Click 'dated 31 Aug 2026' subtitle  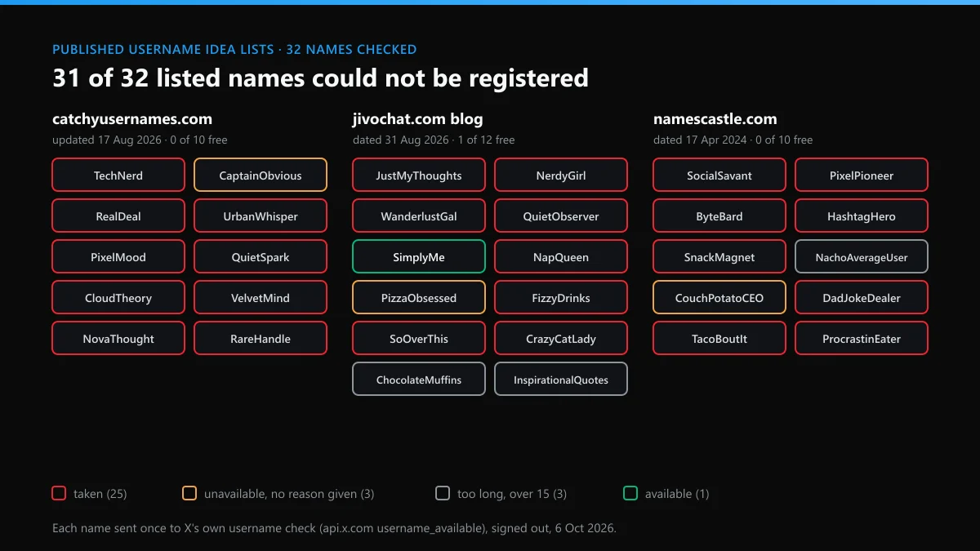[x=401, y=140]
